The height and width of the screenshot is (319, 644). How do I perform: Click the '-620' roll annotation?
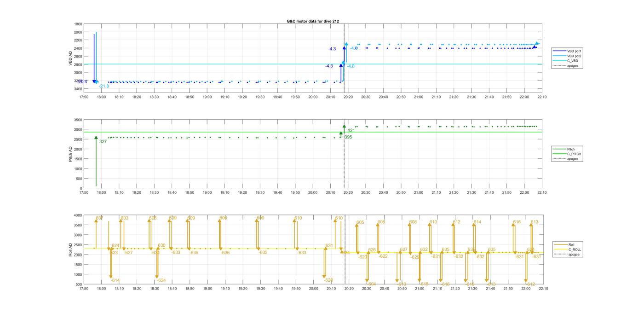[363, 257]
